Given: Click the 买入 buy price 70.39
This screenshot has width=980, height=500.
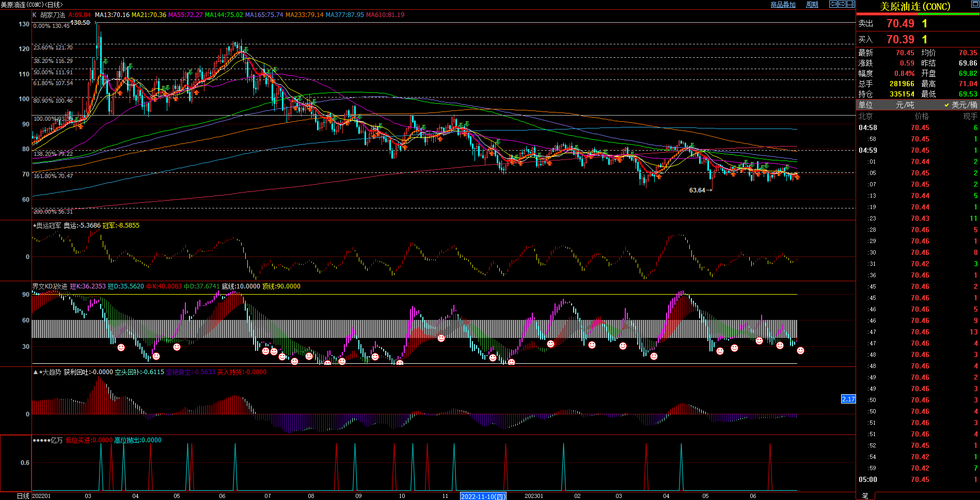Looking at the screenshot, I should pyautogui.click(x=900, y=40).
